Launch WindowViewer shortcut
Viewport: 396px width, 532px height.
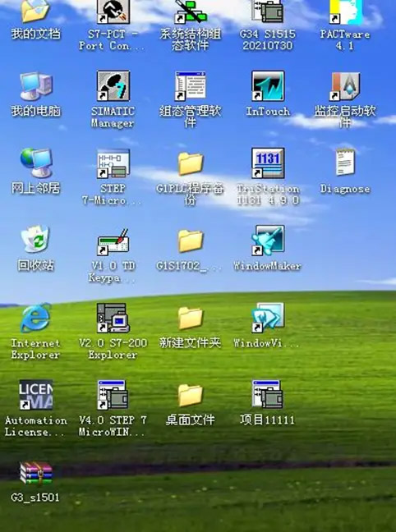click(x=268, y=318)
